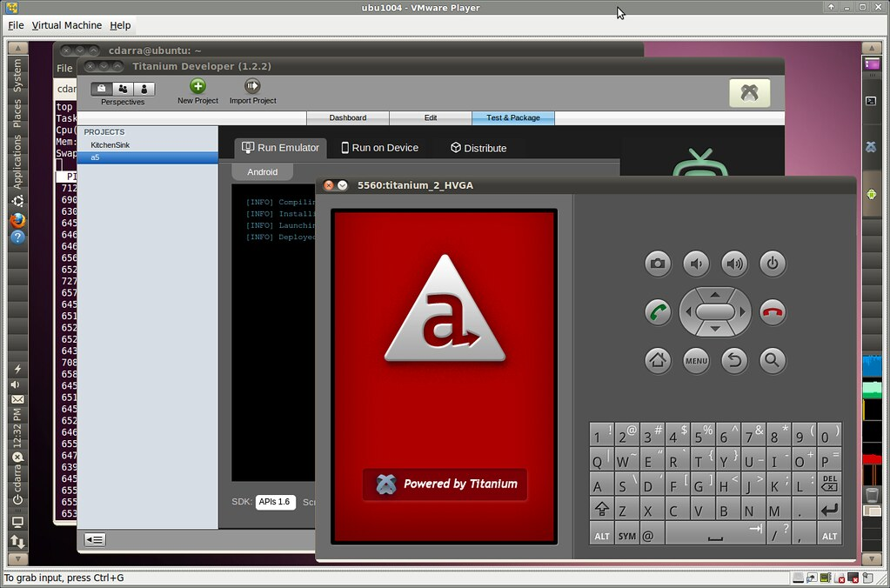Tap the red end-call button
Image resolution: width=890 pixels, height=588 pixels.
point(773,312)
